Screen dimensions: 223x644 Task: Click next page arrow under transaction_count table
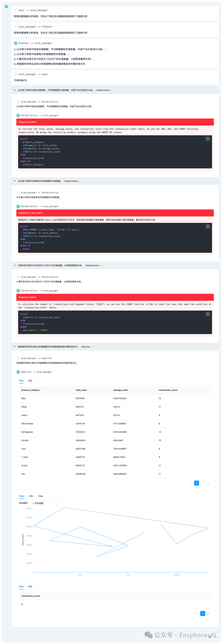click(209, 613)
